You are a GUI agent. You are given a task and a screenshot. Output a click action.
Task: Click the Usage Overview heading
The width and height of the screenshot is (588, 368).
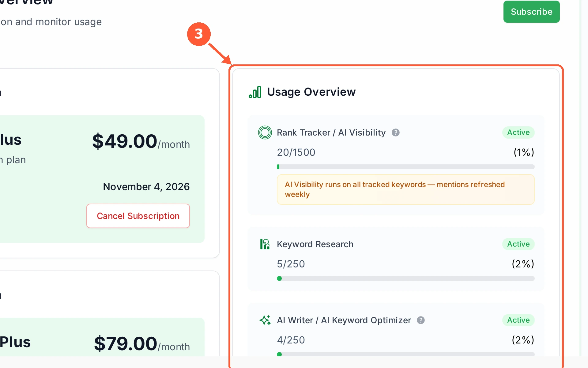[x=311, y=92]
